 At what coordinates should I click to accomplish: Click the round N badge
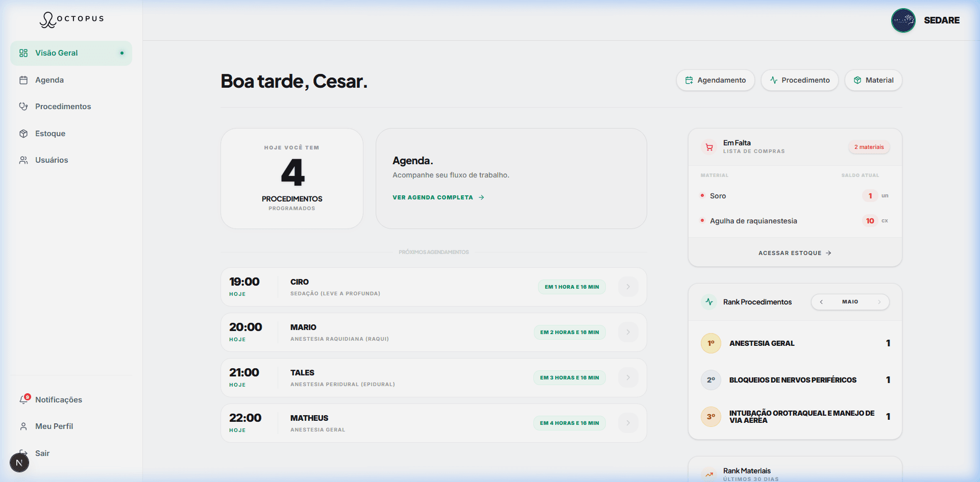coord(19,463)
